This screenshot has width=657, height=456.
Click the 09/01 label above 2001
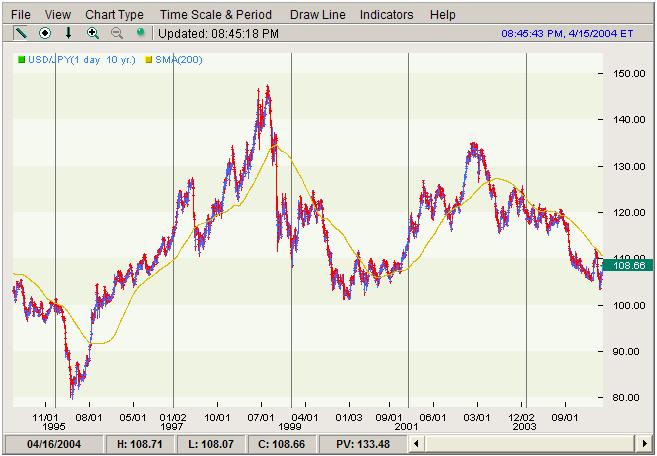pyautogui.click(x=389, y=417)
